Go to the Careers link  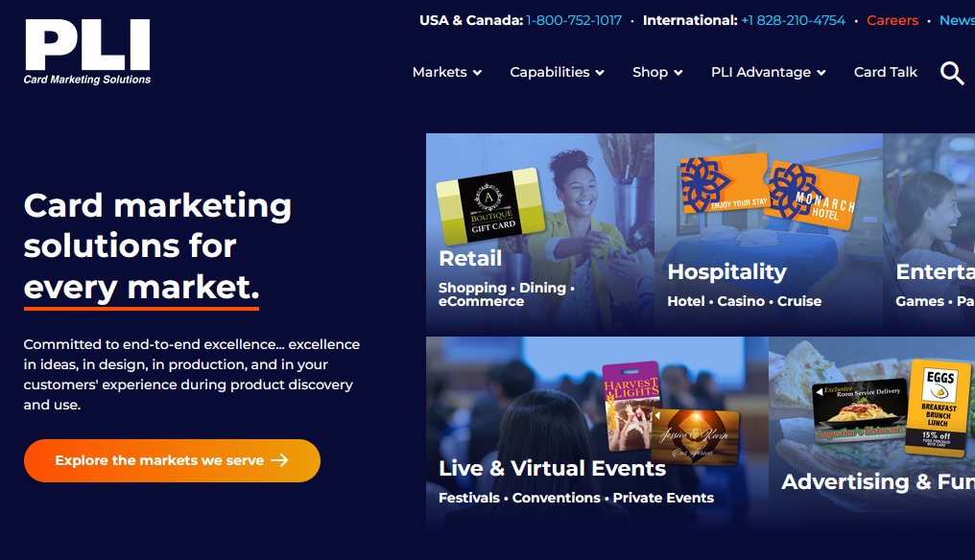click(x=892, y=20)
